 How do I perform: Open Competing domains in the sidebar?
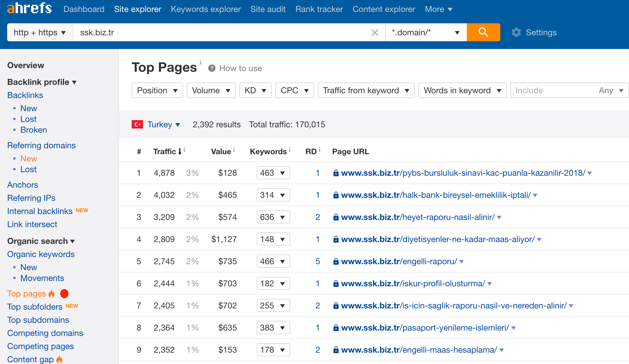(45, 333)
